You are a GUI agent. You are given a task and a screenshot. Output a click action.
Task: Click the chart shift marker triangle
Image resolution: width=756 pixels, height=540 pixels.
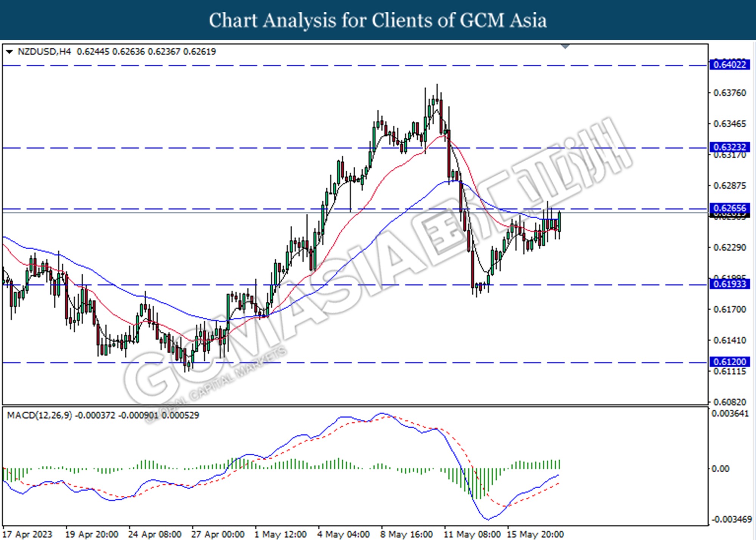565,47
